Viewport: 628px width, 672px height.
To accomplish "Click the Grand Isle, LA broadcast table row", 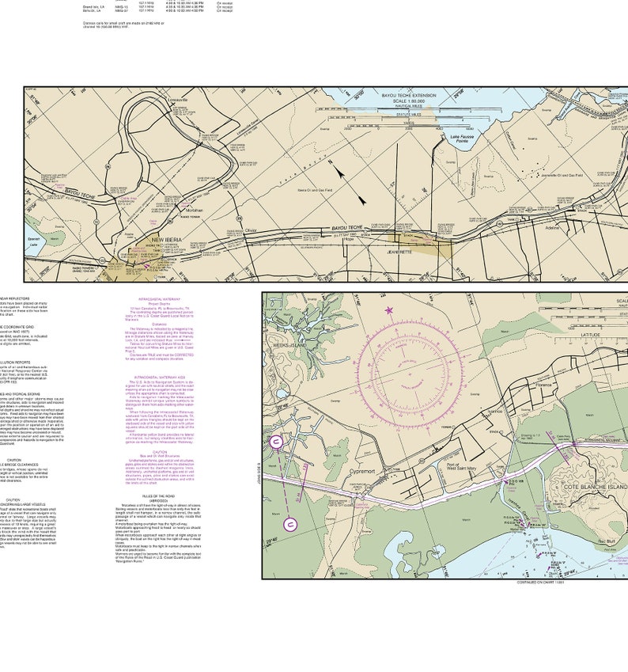I will click(157, 7).
